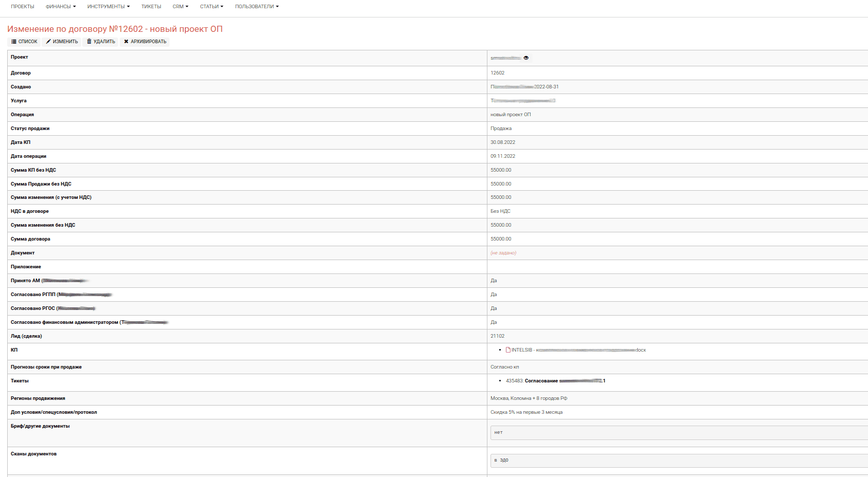Image resolution: width=868 pixels, height=477 pixels.
Task: Open the Статьи dropdown menu
Action: pos(212,7)
